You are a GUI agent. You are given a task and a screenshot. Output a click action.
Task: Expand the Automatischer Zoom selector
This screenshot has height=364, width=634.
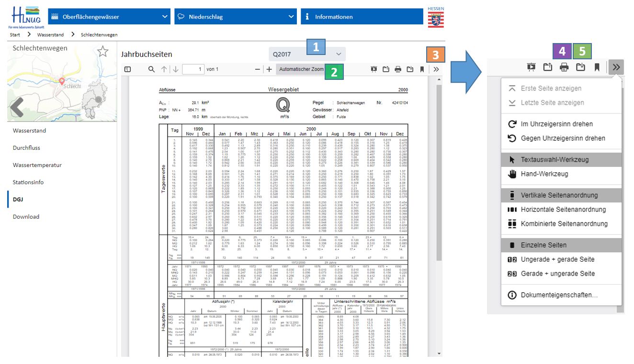point(301,69)
